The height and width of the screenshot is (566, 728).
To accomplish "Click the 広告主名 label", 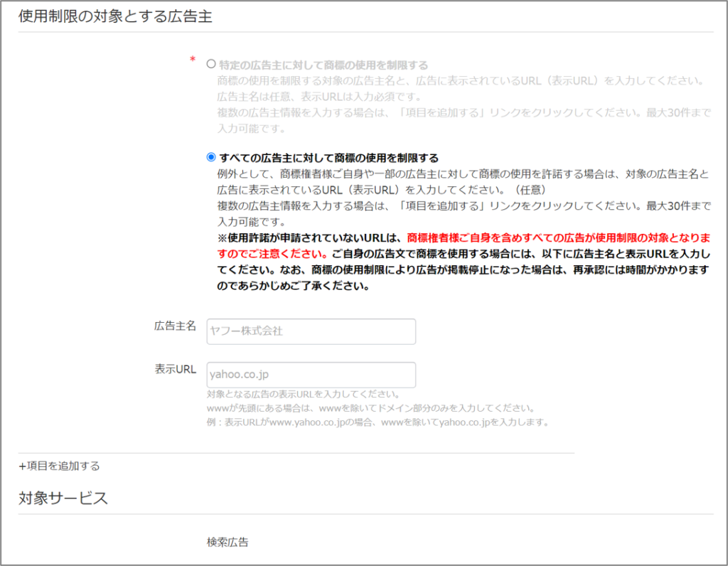I will click(175, 326).
